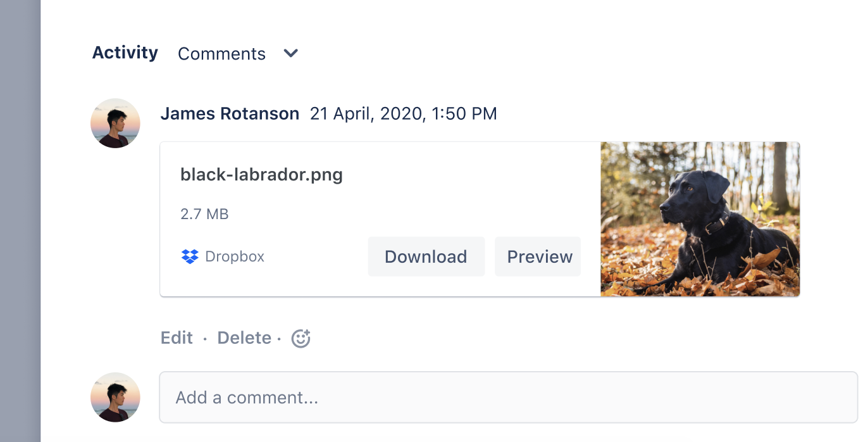Click James Rotanson's avatar beside the comment
Viewport: 868px width, 442px height.
pyautogui.click(x=115, y=123)
